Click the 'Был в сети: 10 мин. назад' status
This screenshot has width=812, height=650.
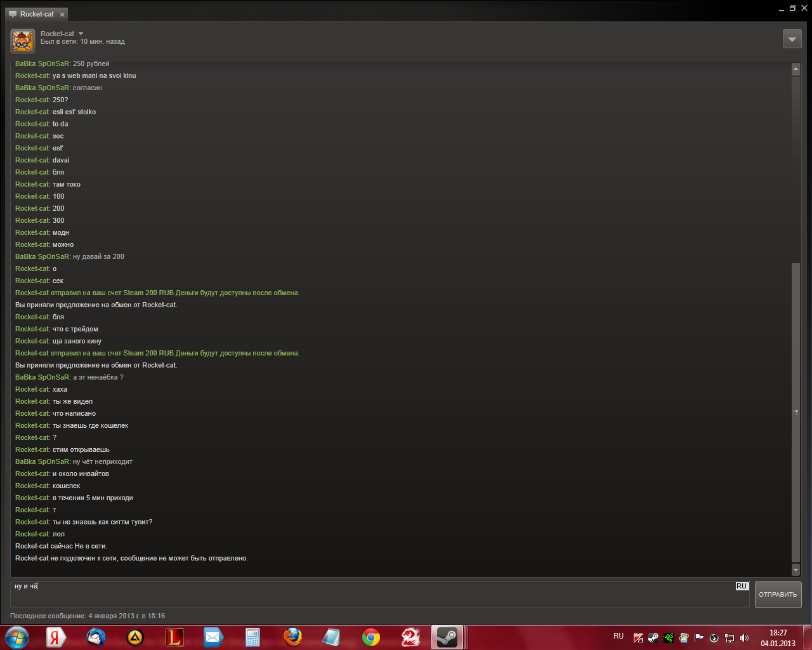(82, 42)
